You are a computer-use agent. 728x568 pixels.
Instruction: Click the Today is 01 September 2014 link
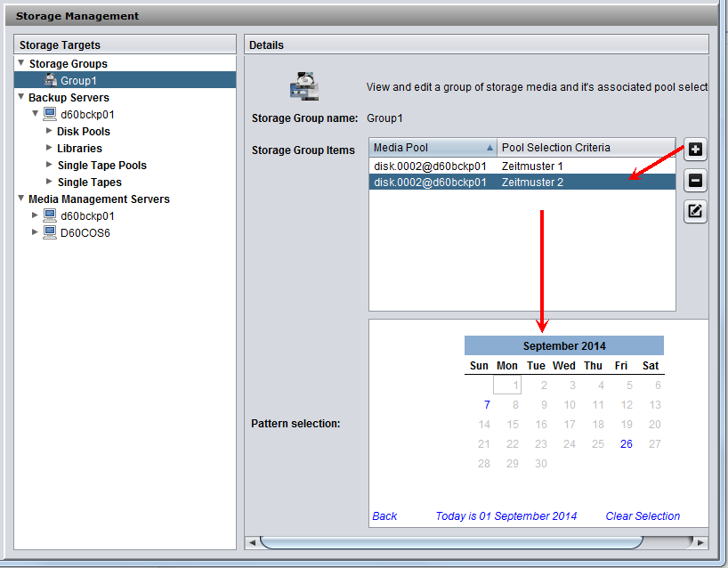506,516
